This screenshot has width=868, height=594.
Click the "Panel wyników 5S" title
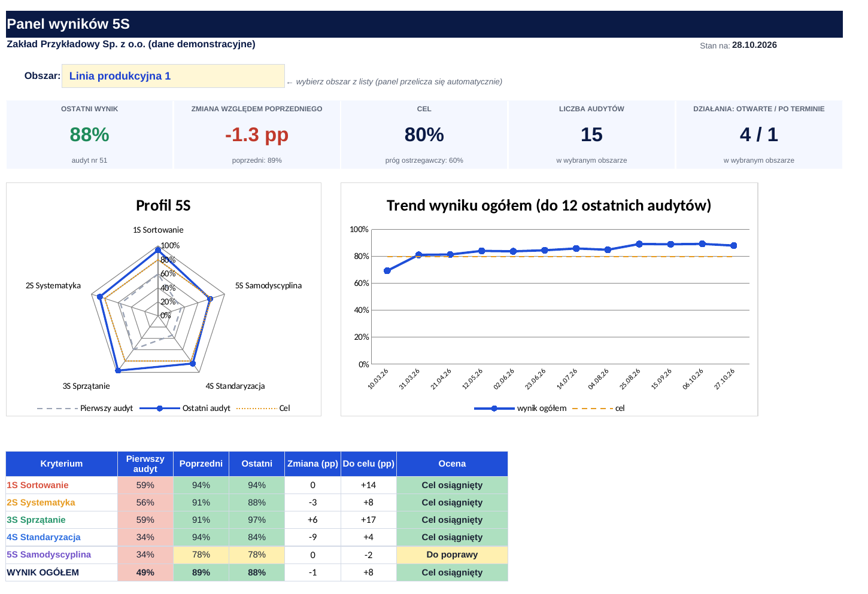[68, 24]
